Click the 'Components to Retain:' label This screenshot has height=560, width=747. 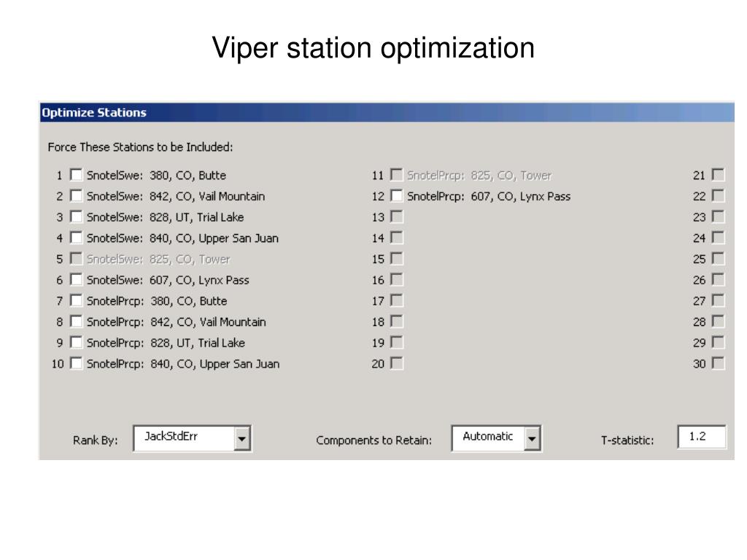pos(374,440)
